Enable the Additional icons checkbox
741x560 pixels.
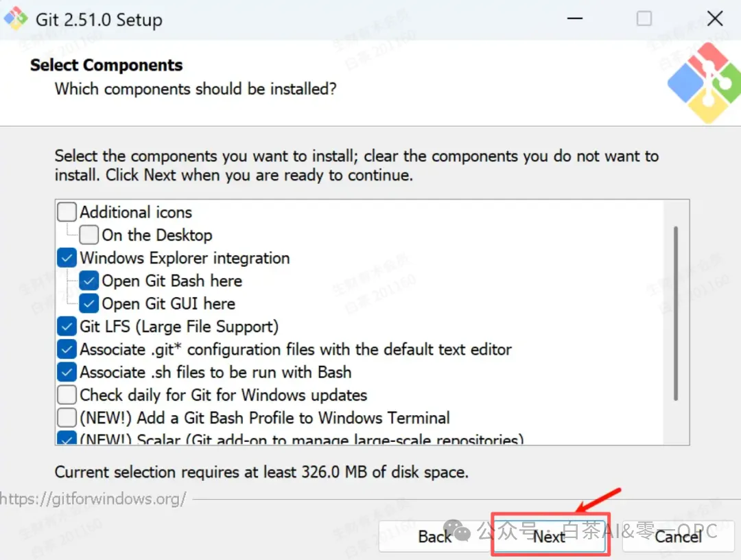point(67,211)
